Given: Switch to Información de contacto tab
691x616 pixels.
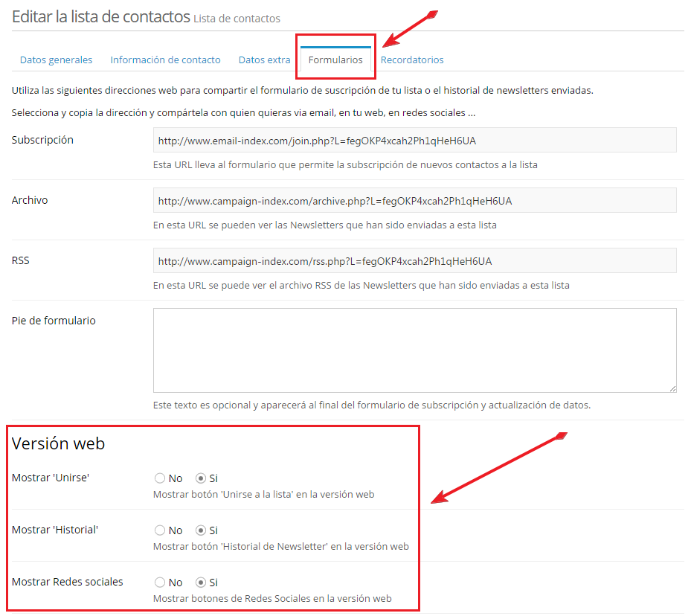Looking at the screenshot, I should coord(165,60).
